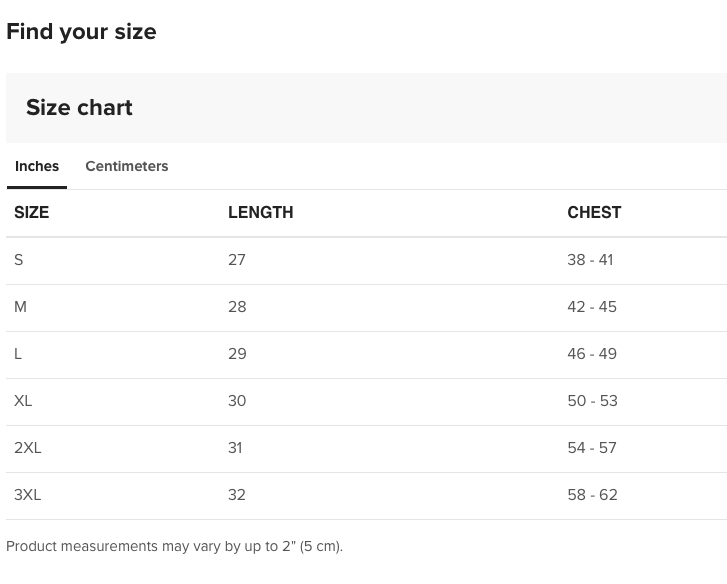727x584 pixels.
Task: Click the LENGTH column header
Action: click(260, 212)
